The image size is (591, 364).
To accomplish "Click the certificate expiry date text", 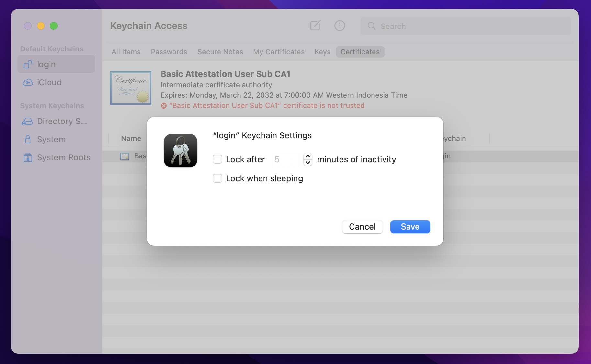I will (284, 95).
